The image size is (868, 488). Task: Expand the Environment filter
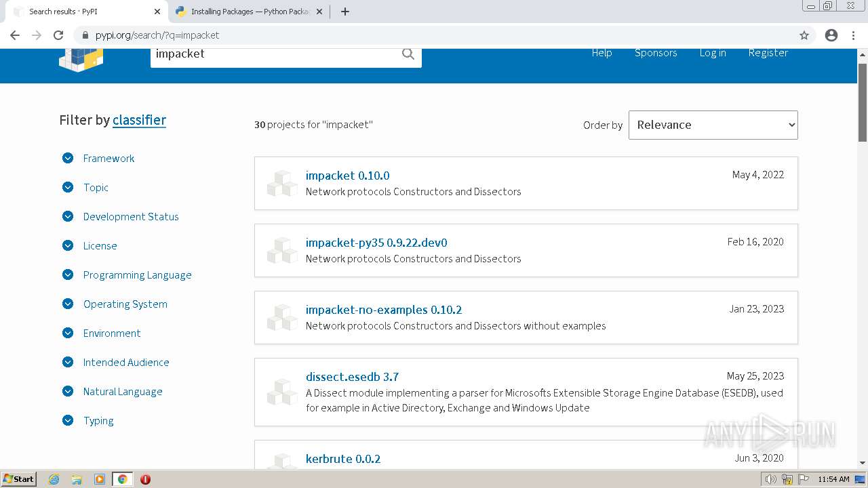point(68,333)
